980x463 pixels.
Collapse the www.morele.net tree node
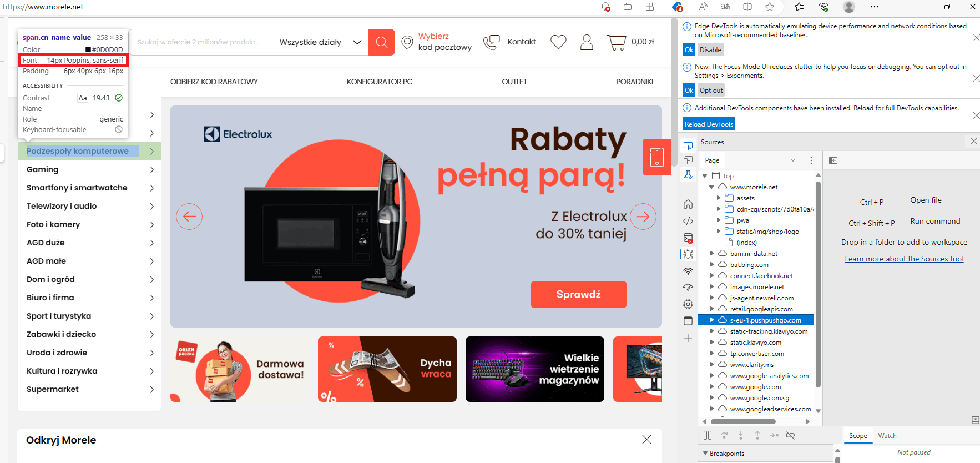pos(711,187)
